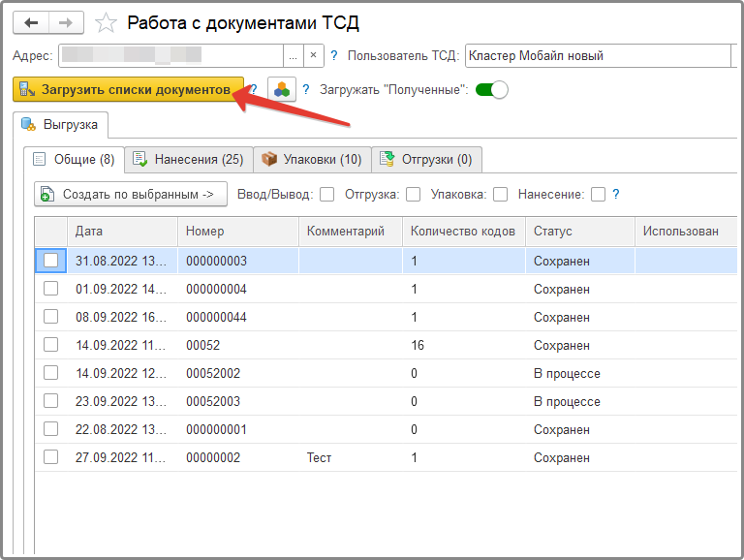Select date cell 08.09.2022 16...
The image size is (744, 560).
tap(122, 317)
